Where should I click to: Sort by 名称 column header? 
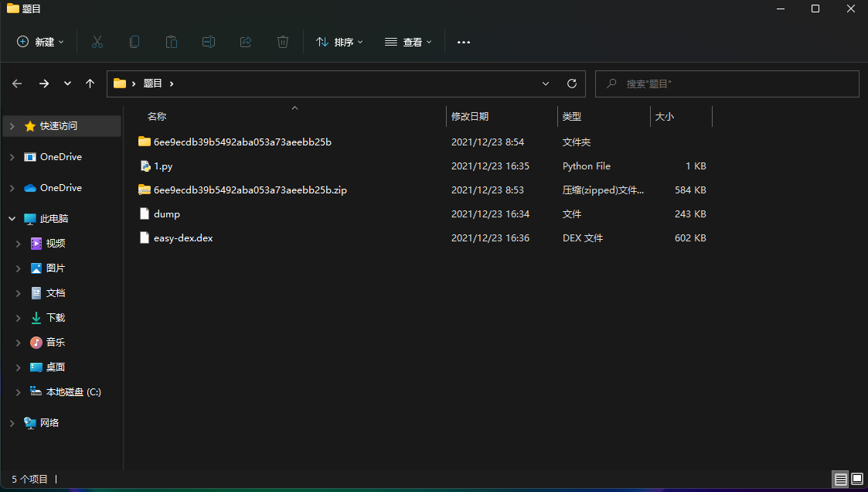coord(157,116)
